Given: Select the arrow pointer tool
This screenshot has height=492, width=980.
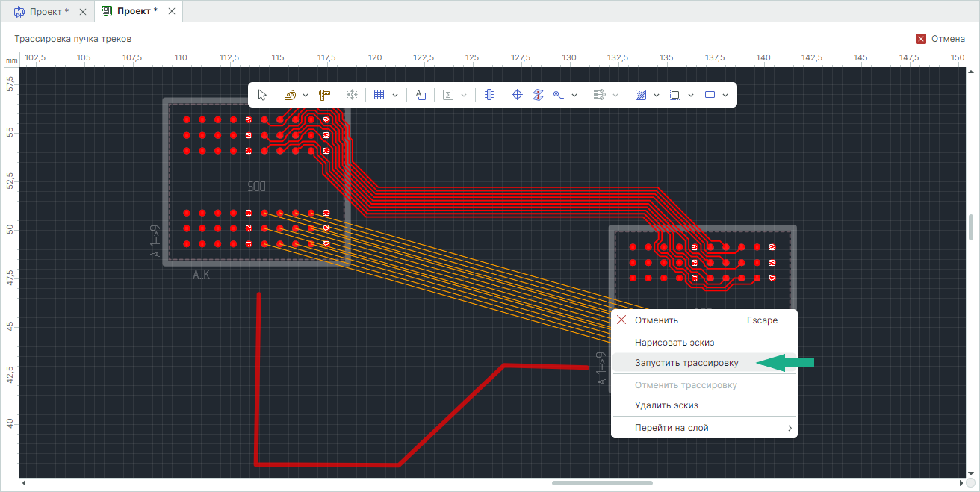Looking at the screenshot, I should [262, 95].
